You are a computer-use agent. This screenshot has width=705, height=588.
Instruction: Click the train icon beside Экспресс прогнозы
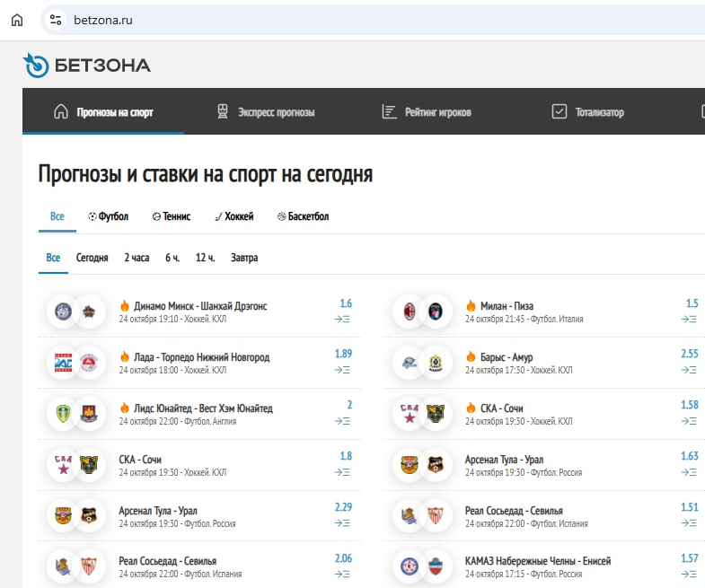click(x=223, y=111)
